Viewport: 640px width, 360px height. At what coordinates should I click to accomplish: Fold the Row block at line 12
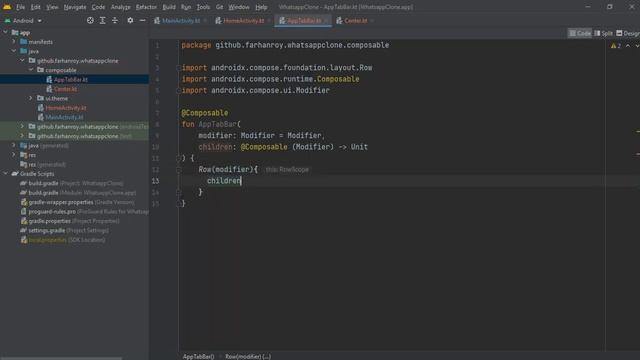click(x=179, y=169)
